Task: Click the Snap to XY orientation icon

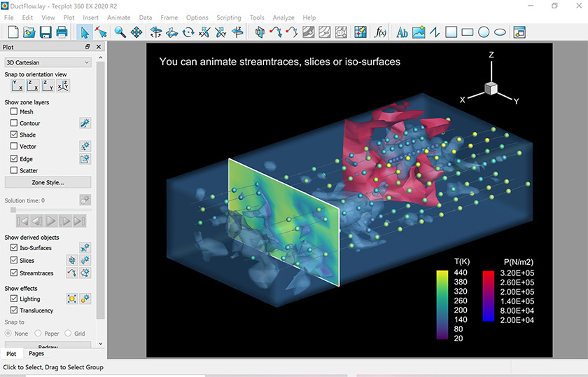Action: 17,86
